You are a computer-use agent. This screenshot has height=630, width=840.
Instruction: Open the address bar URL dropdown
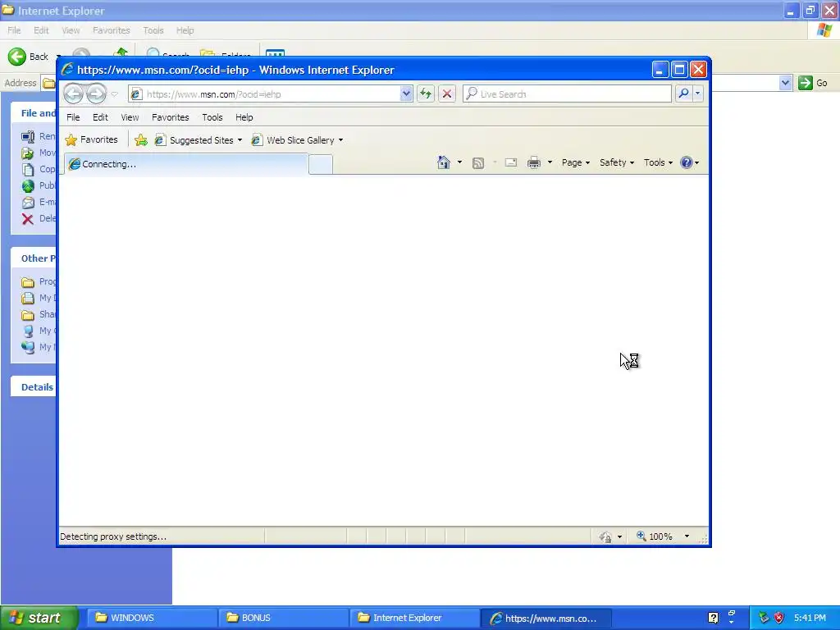pos(406,94)
